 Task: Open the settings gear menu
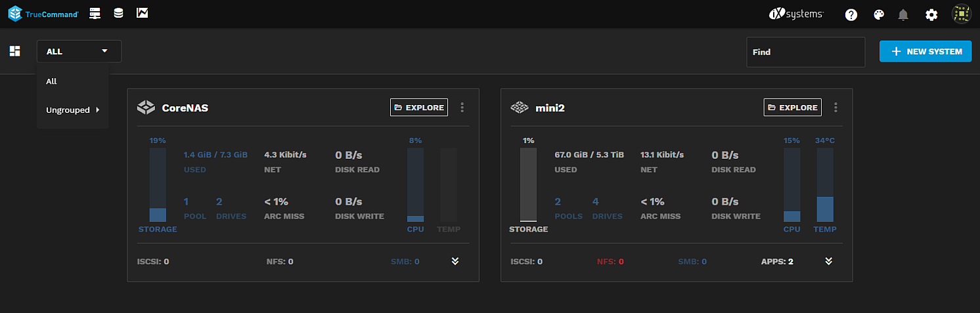[x=931, y=14]
